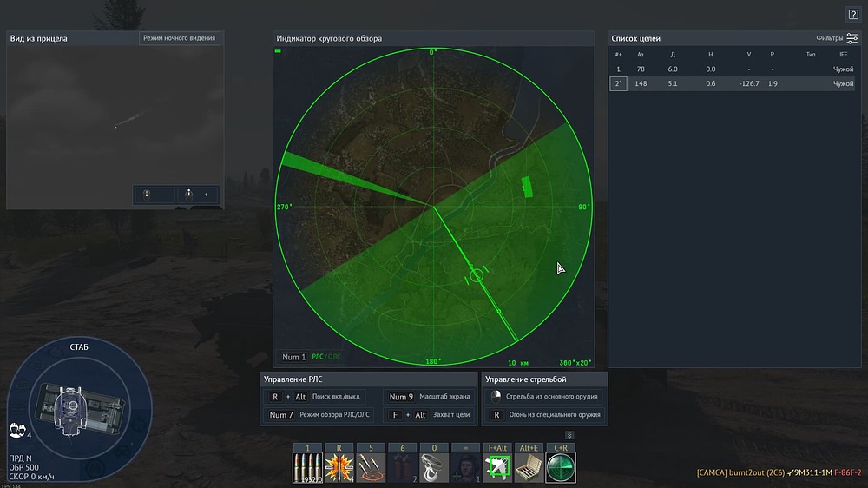
Task: Toggle night vision mode in sight view
Action: point(180,38)
